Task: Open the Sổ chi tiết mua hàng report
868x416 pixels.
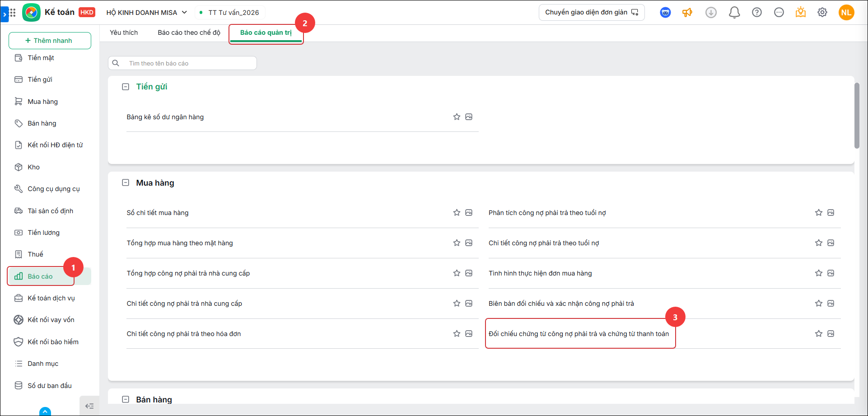Action: 158,213
